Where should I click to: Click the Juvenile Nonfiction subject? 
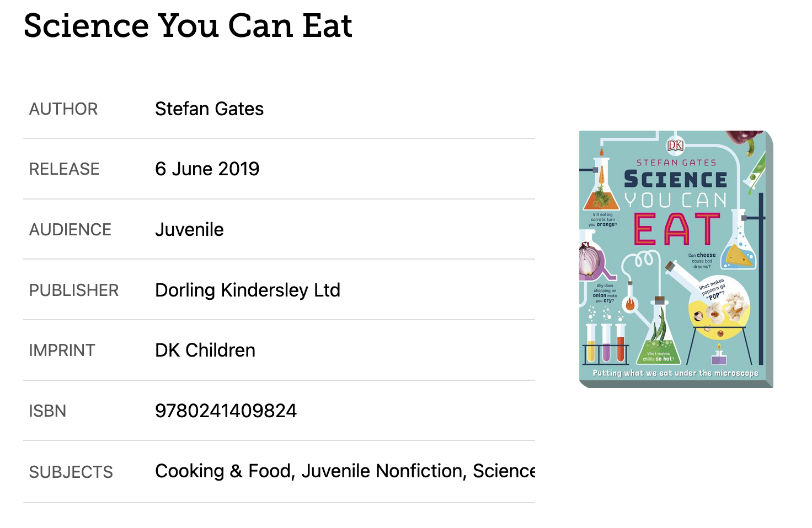point(382,471)
